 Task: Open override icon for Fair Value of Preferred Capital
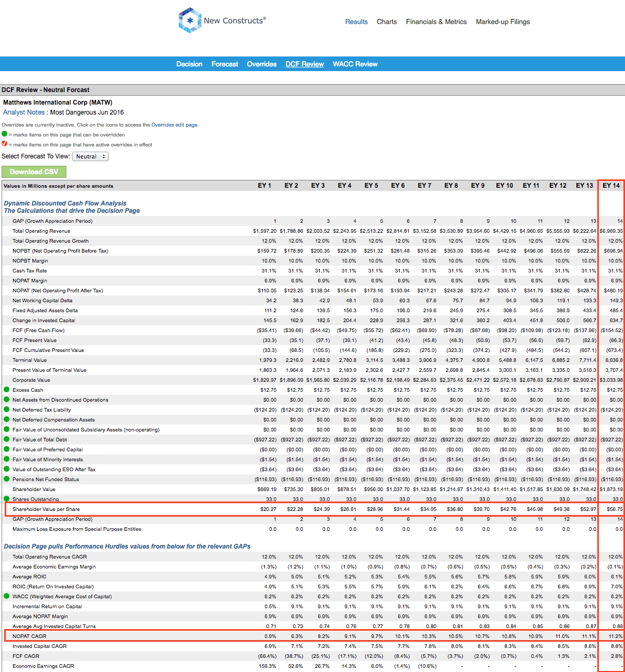[x=6, y=449]
